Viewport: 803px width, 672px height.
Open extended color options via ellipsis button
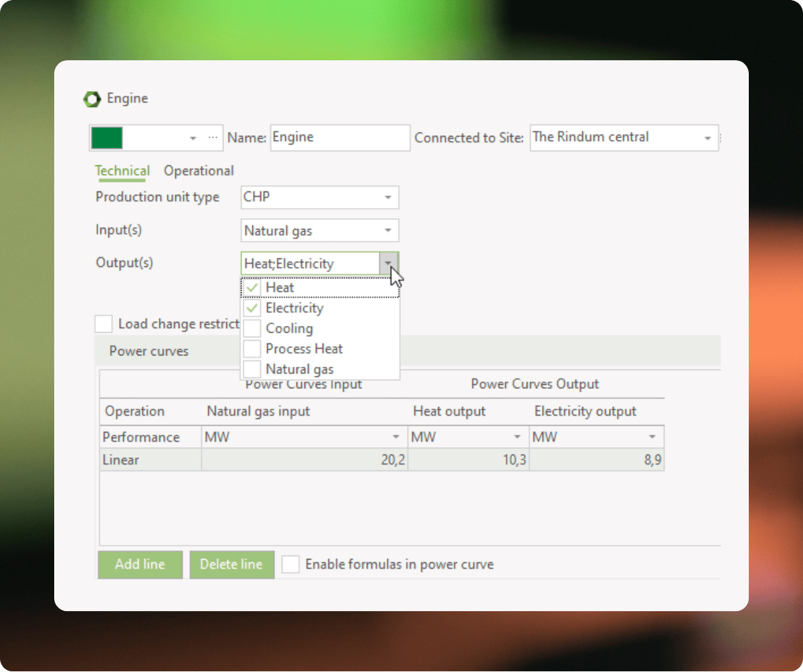click(x=212, y=137)
